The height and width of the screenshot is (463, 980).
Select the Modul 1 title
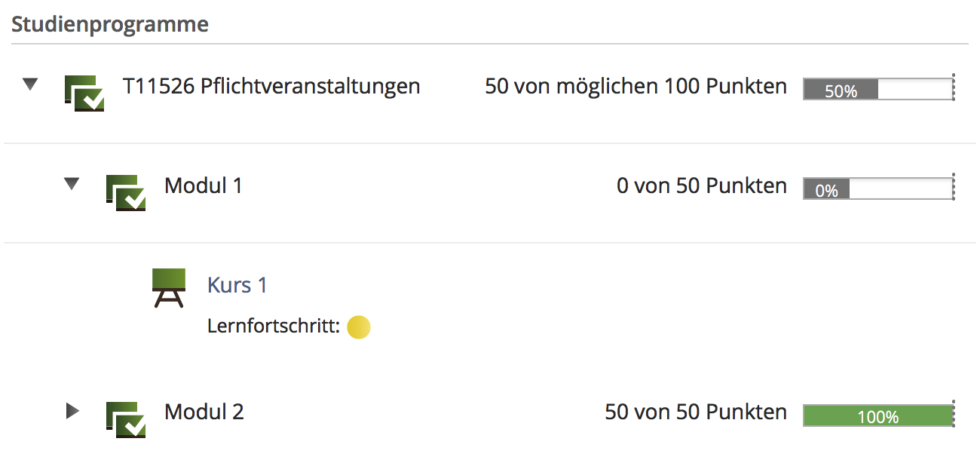point(204,186)
